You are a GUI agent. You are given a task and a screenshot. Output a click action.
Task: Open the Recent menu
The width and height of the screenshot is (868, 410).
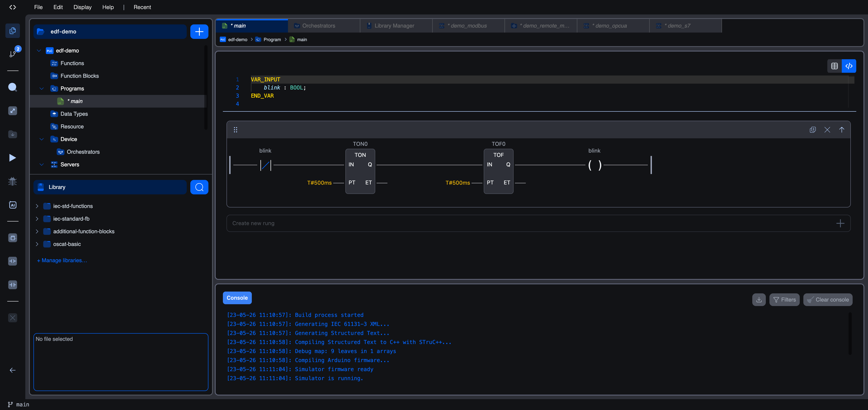[142, 7]
